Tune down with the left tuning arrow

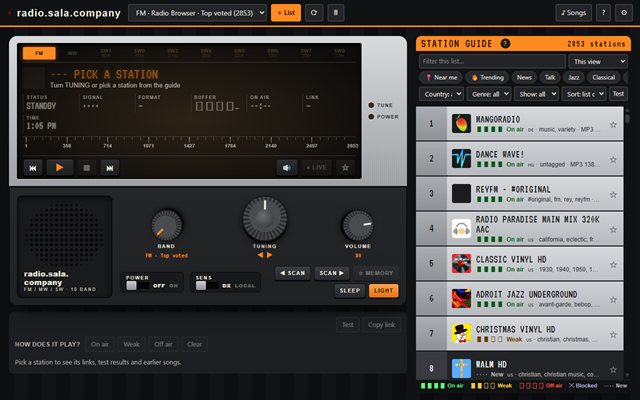tap(260, 255)
